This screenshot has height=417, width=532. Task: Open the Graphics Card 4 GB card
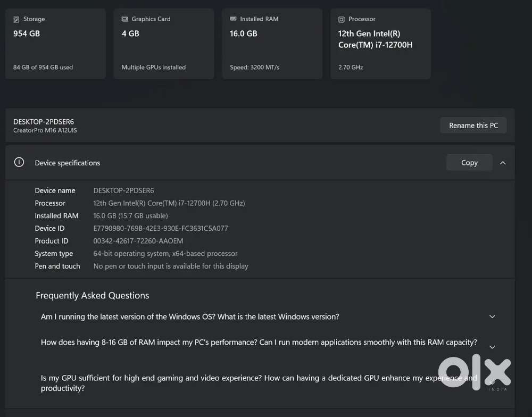point(164,44)
